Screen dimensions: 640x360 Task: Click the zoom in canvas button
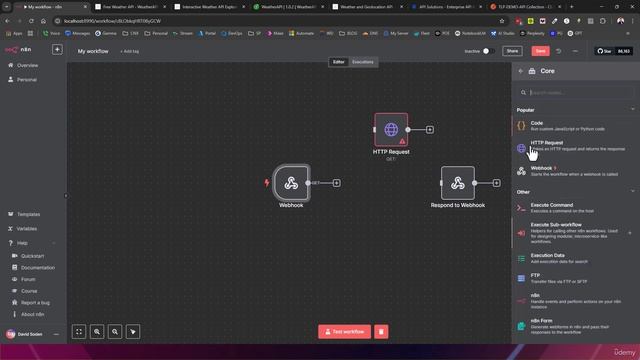97,332
